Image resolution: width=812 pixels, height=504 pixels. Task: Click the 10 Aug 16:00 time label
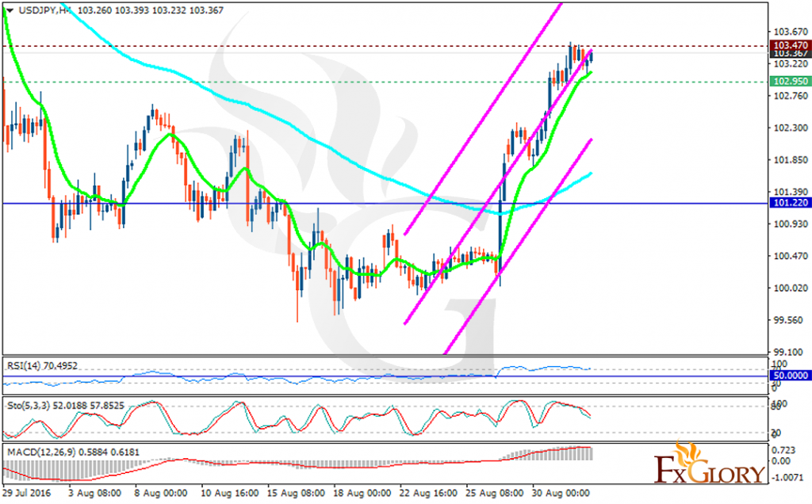[x=230, y=493]
